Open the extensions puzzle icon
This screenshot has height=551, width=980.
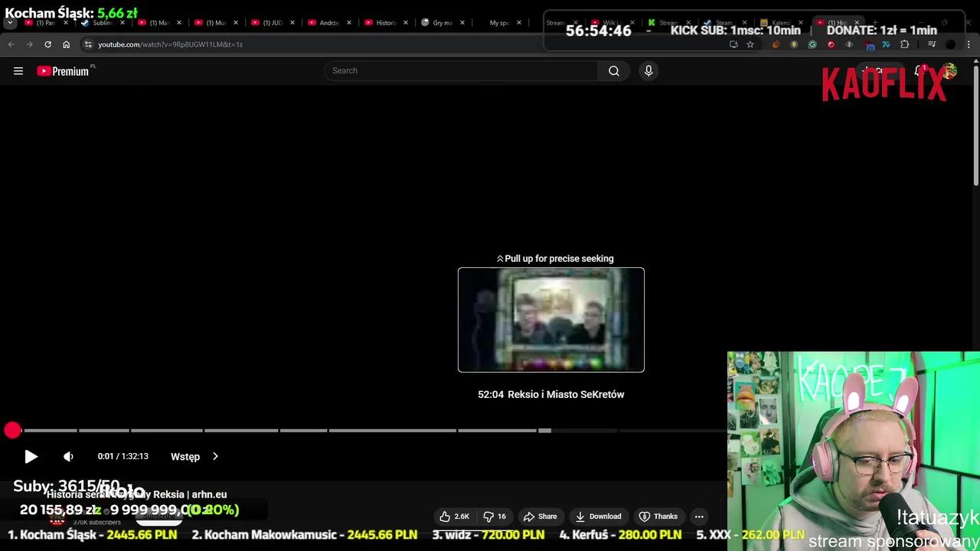(904, 44)
